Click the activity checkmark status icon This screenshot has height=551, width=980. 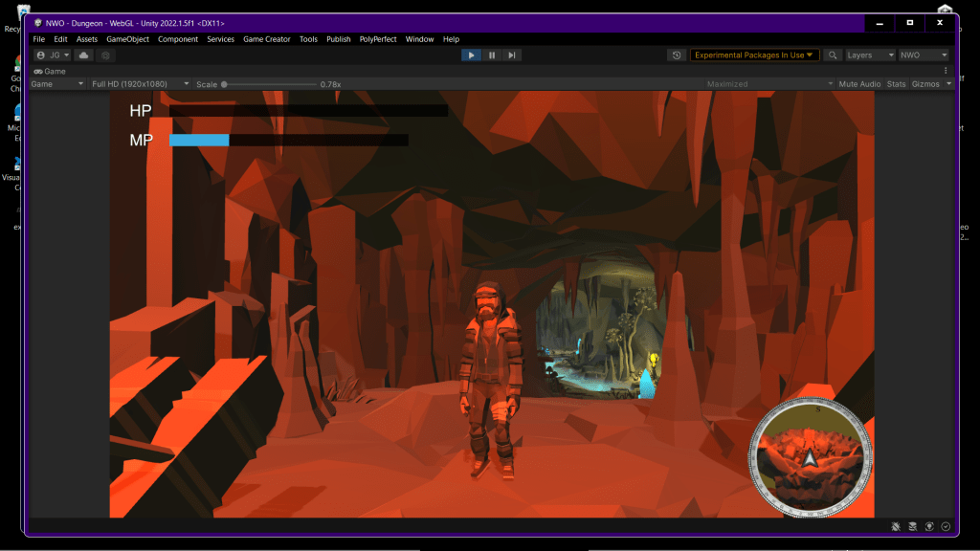(x=946, y=526)
